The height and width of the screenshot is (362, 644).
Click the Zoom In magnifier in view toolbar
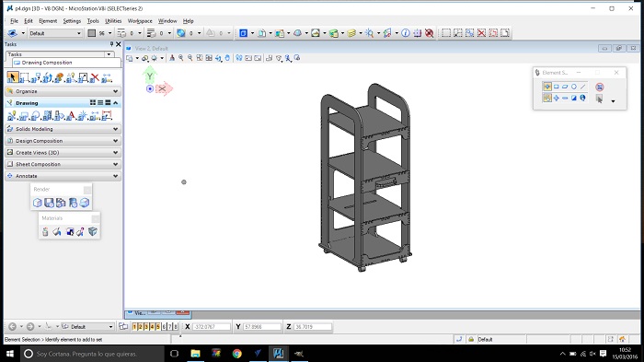(180, 58)
